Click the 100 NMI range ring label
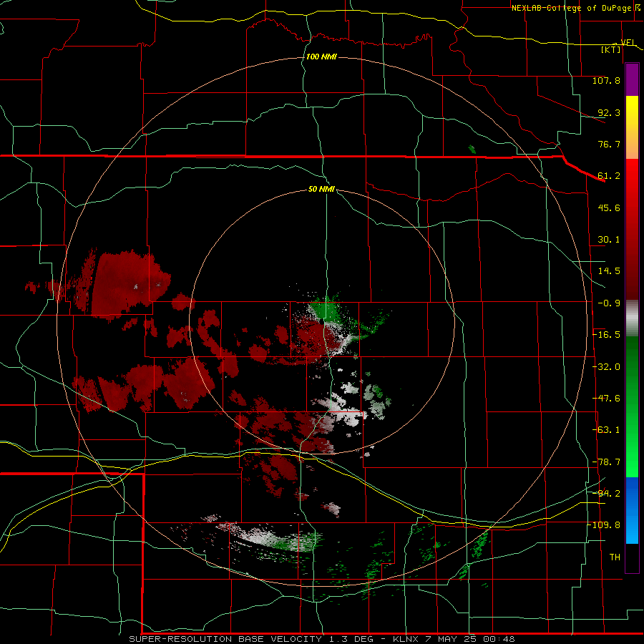 coord(321,57)
